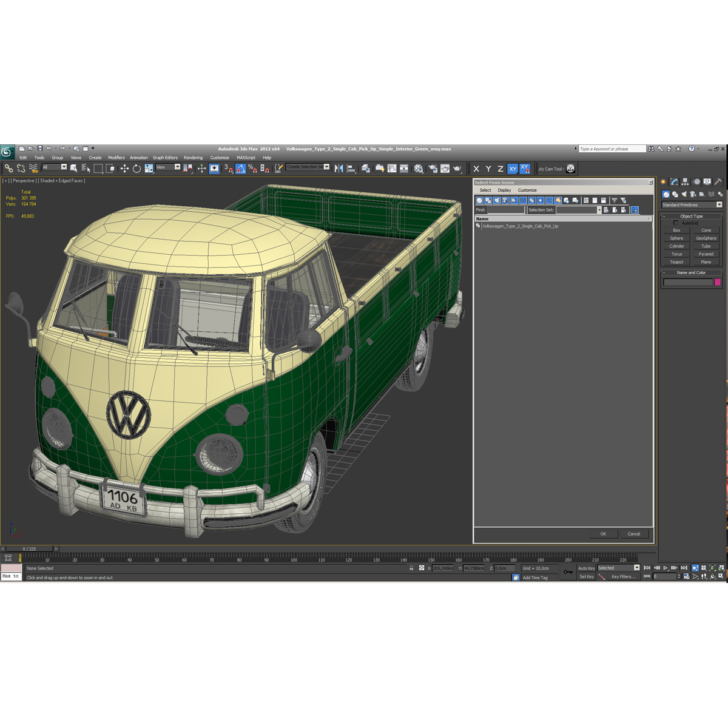Toggle the Selection Lock padlock
This screenshot has width=728, height=728.
click(x=411, y=568)
